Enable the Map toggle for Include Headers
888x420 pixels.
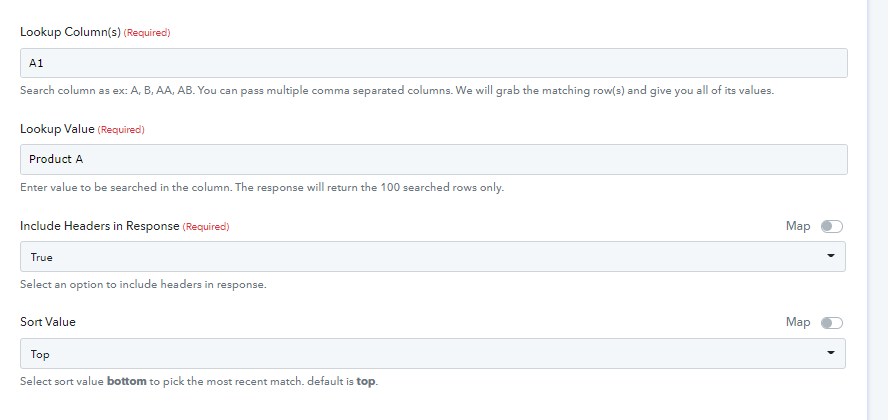point(831,226)
